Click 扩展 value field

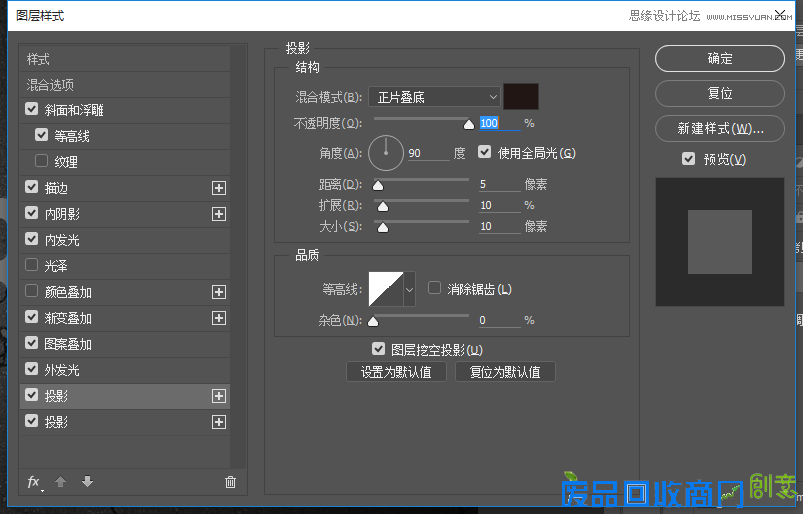tap(500, 205)
